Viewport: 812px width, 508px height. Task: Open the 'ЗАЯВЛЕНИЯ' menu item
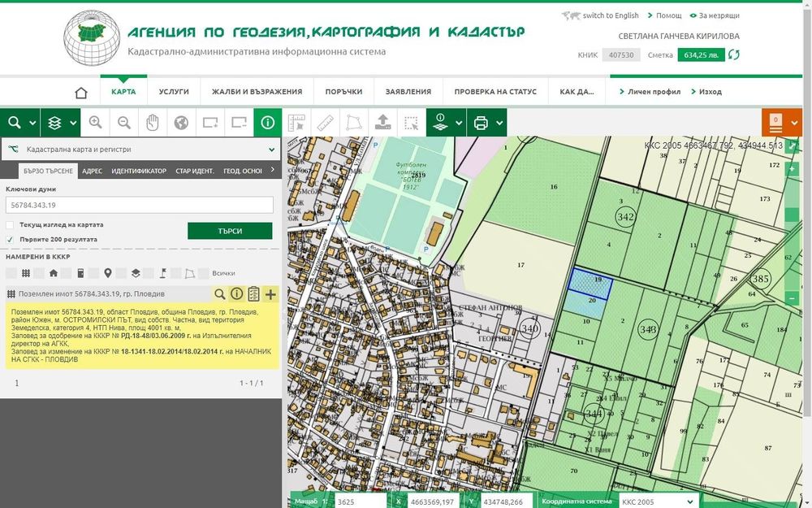click(408, 92)
